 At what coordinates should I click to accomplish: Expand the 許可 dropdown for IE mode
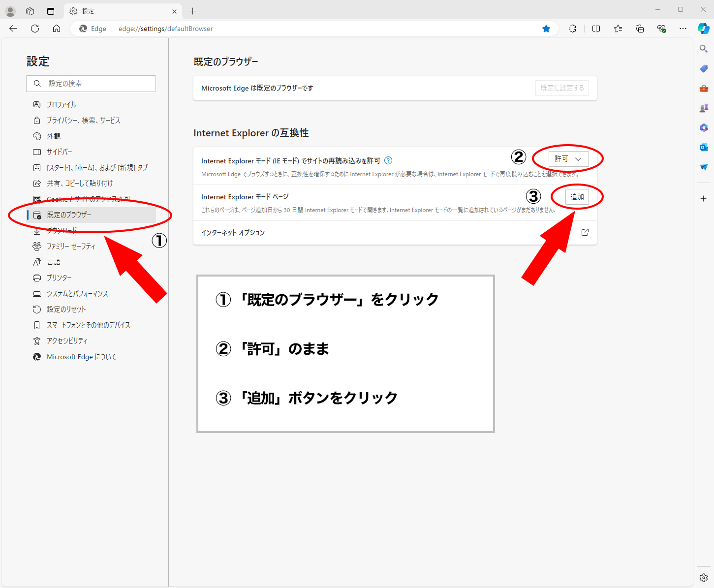click(x=568, y=159)
